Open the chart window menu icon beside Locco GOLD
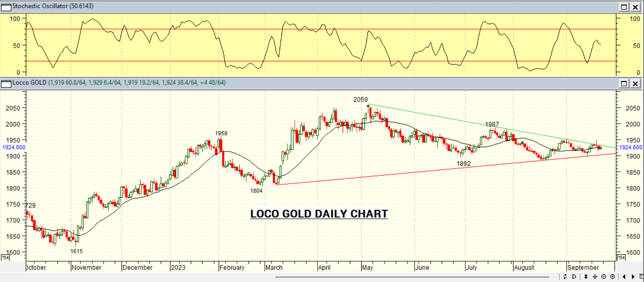Screen dimensions: 644x282 (x=6, y=84)
